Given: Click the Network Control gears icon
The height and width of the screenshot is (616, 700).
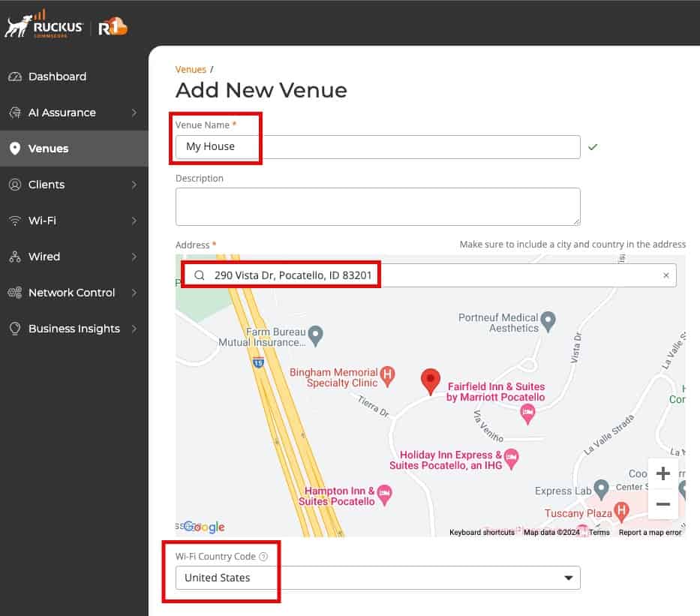Looking at the screenshot, I should 15,293.
